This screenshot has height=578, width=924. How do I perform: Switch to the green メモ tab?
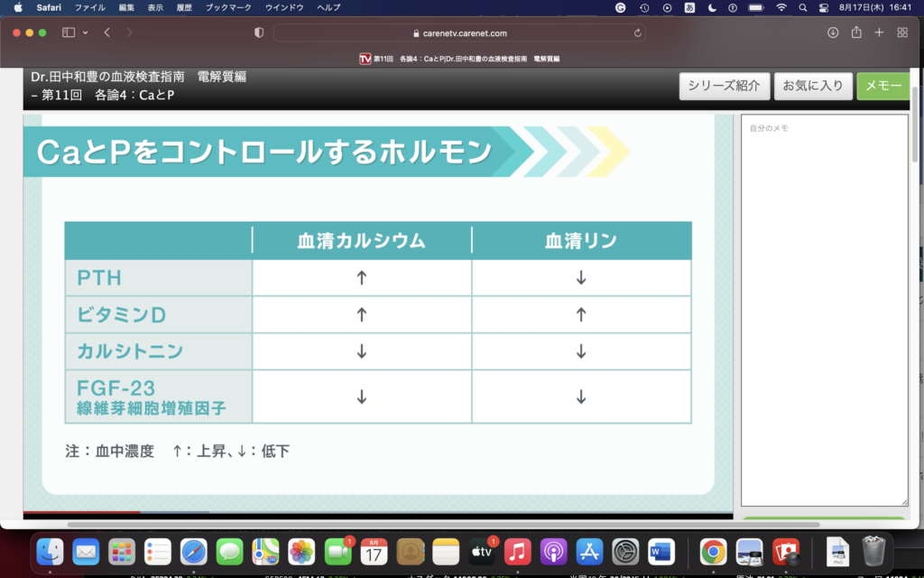click(882, 86)
